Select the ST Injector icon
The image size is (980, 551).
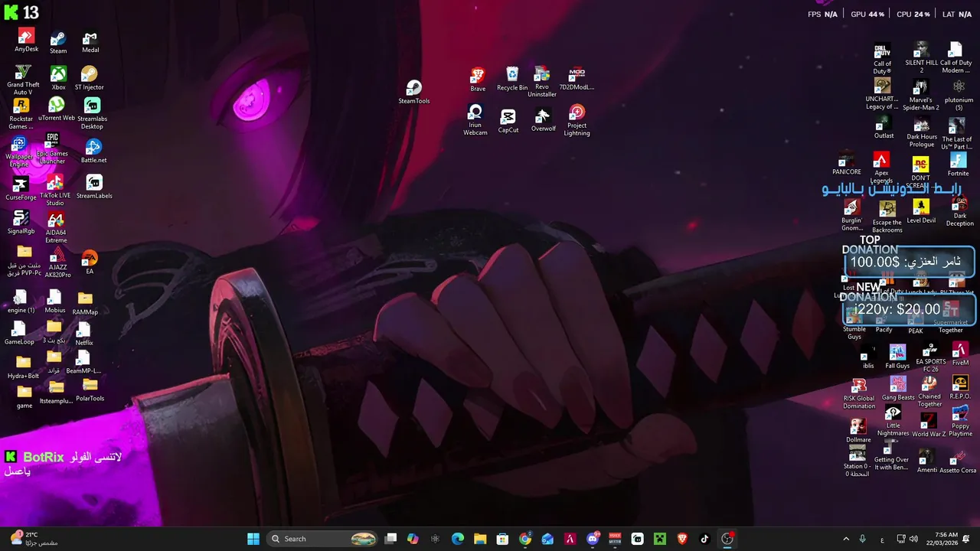point(89,78)
